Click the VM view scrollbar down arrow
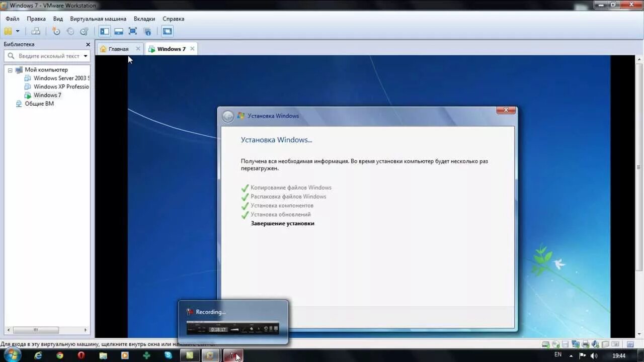 (640, 334)
